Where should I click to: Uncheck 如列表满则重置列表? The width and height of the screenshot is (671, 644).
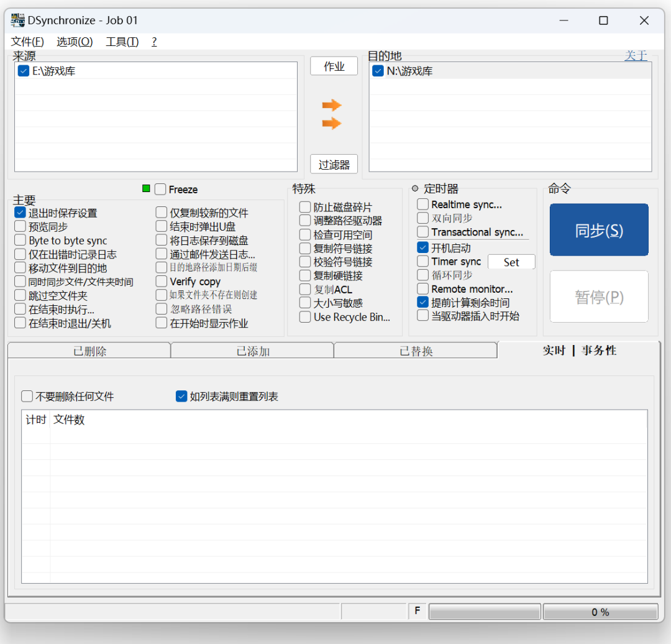tap(181, 396)
